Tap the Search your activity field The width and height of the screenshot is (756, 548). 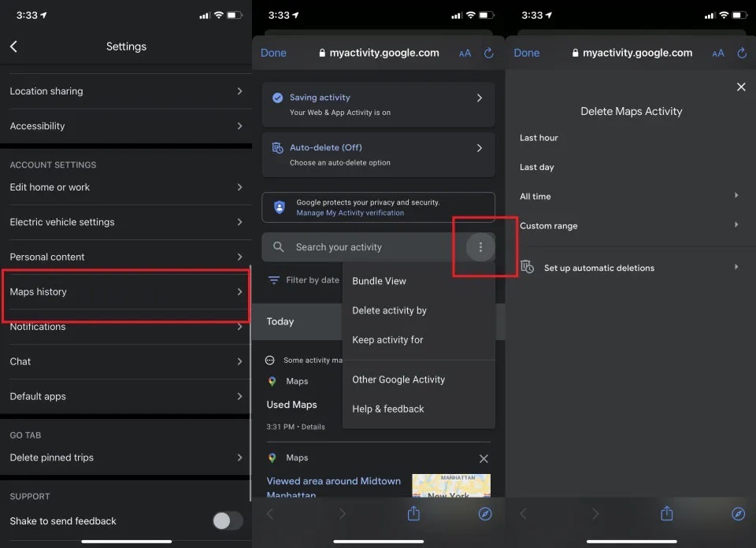[362, 247]
